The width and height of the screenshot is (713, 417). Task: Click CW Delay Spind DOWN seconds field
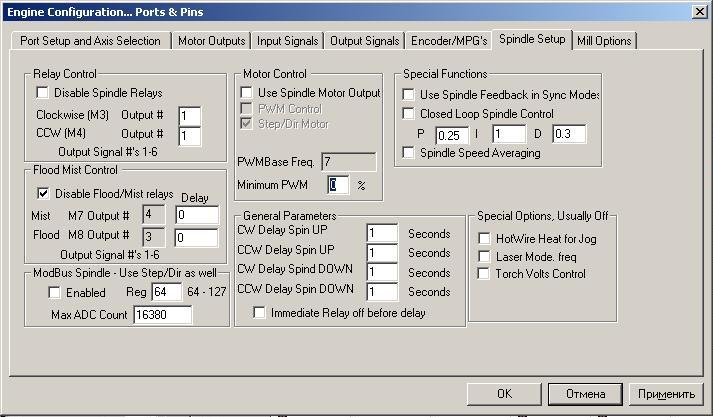click(382, 272)
